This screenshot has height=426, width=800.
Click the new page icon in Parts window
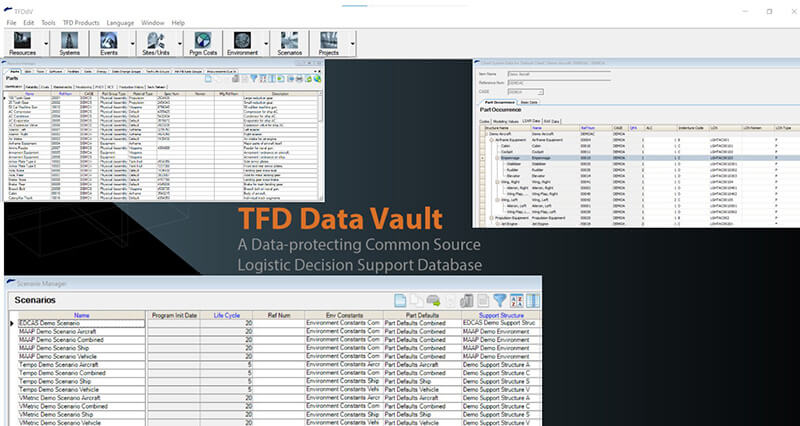click(208, 79)
